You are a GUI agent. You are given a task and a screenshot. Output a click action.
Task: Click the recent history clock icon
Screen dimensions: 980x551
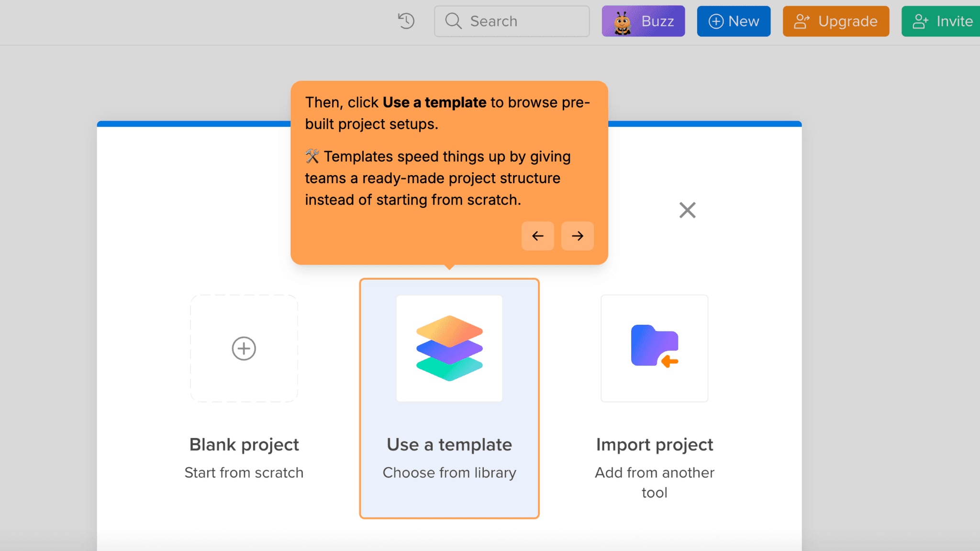click(406, 21)
